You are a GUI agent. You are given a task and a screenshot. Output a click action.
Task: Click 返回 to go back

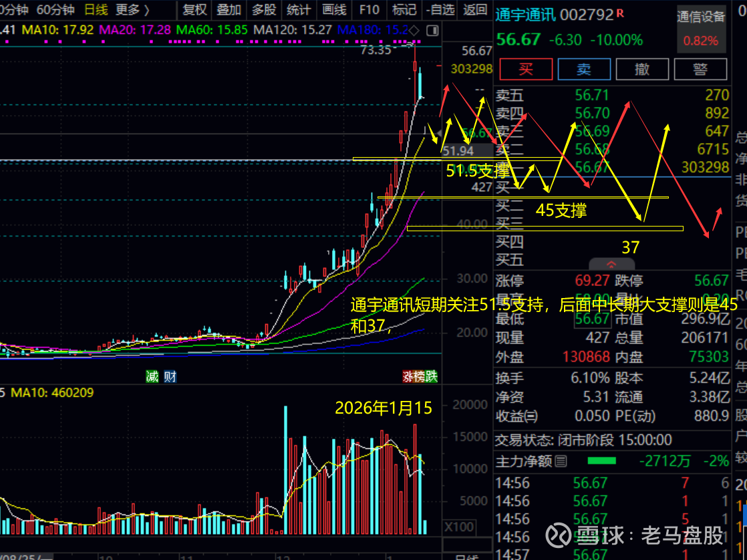pyautogui.click(x=475, y=9)
